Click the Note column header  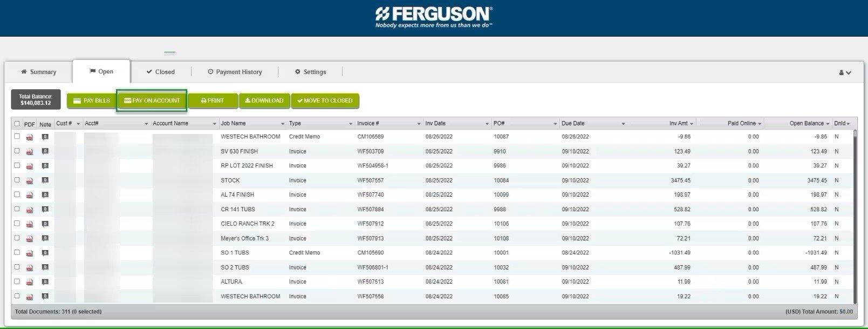[45, 124]
